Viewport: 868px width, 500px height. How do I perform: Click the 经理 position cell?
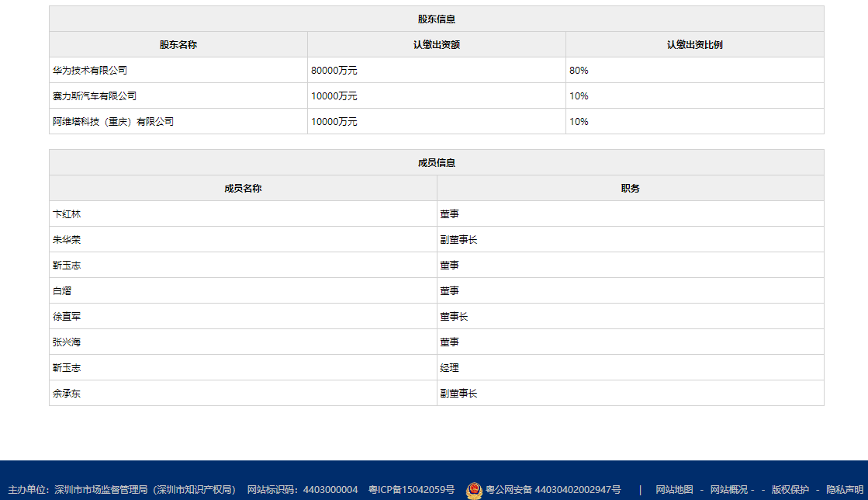click(x=449, y=368)
